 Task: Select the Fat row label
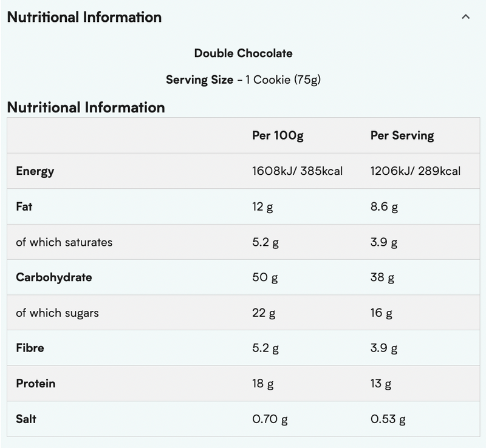[24, 206]
